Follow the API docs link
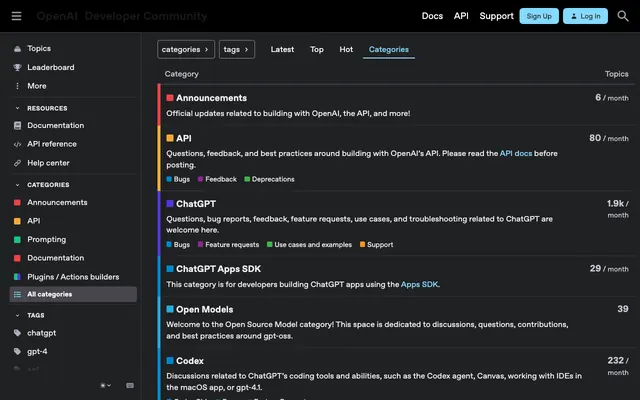Viewport: 640px width, 400px height. coord(516,153)
